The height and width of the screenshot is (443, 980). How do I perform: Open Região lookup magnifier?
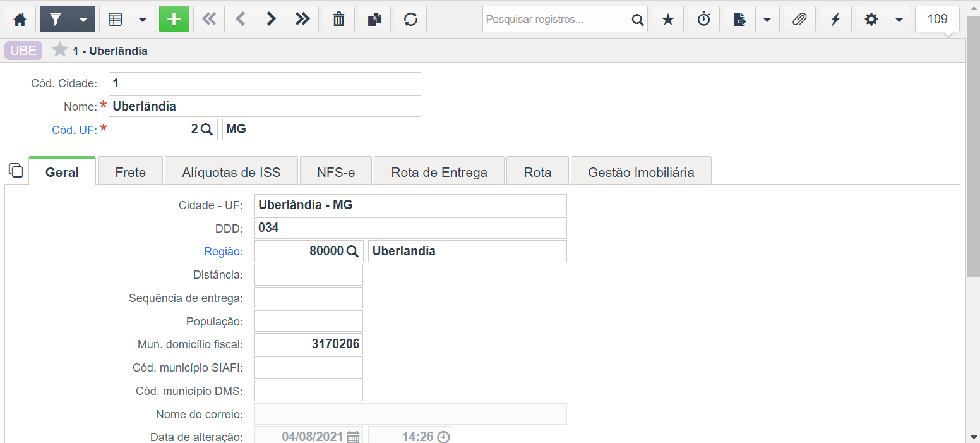(x=352, y=252)
